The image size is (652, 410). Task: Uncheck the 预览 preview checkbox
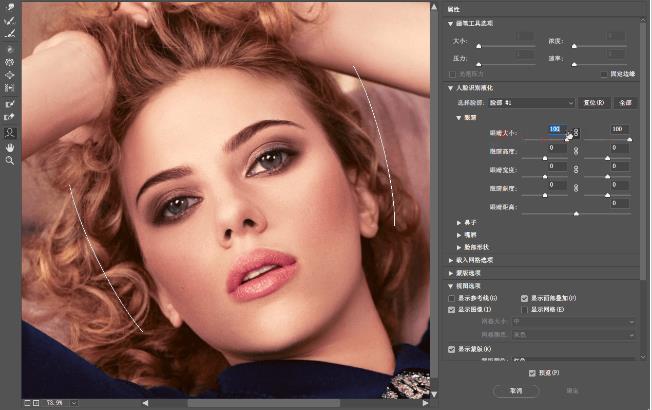click(532, 372)
